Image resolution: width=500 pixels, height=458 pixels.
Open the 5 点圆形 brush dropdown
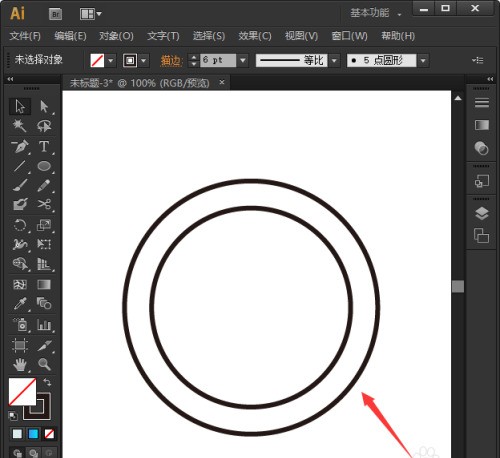click(423, 61)
